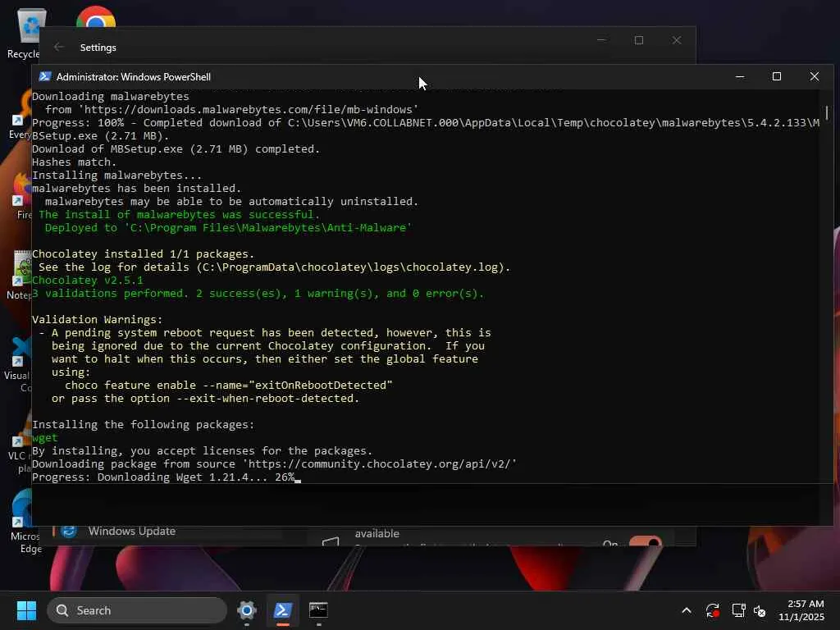Open the terminal window from the taskbar
The image size is (840, 630).
coord(318,610)
